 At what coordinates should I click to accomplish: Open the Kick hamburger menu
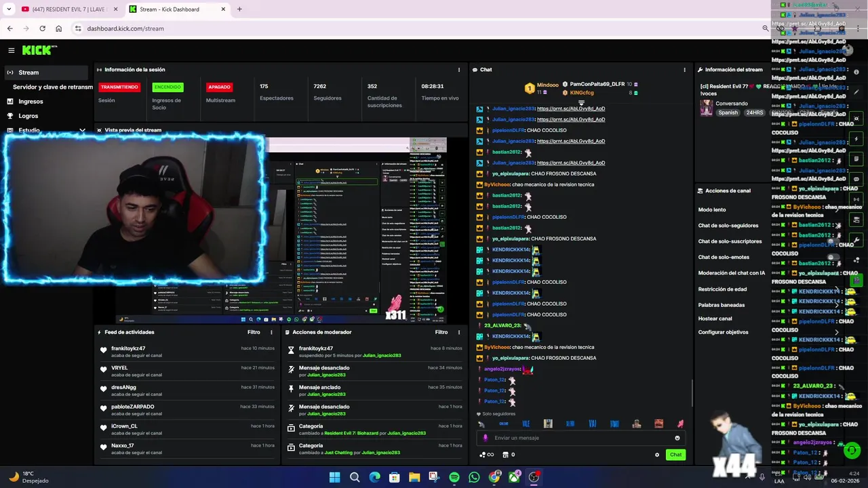11,50
